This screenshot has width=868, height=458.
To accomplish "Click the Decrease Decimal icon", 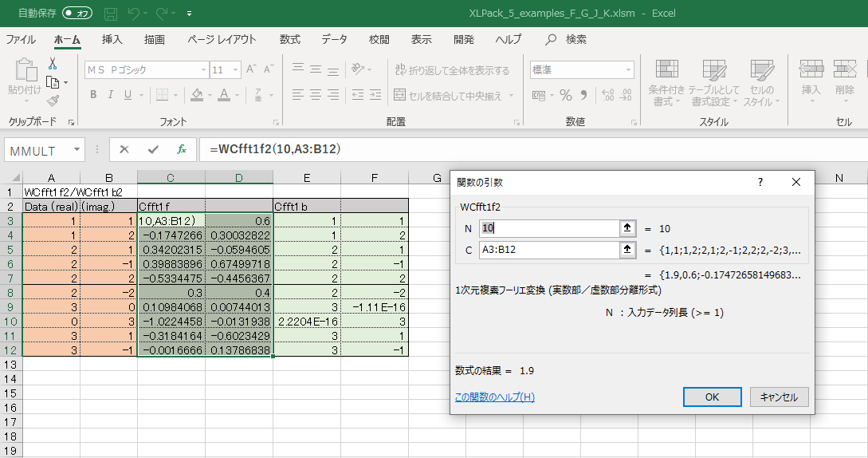I will [626, 96].
